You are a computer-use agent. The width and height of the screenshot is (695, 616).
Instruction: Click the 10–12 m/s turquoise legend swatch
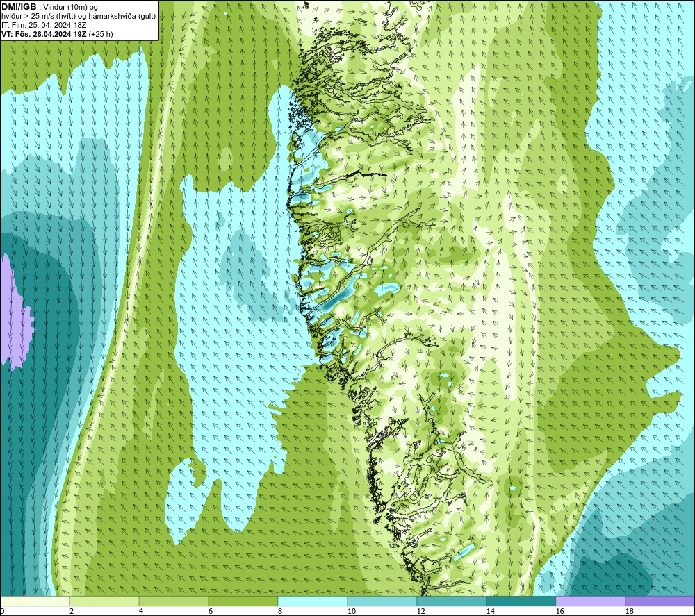pyautogui.click(x=382, y=601)
